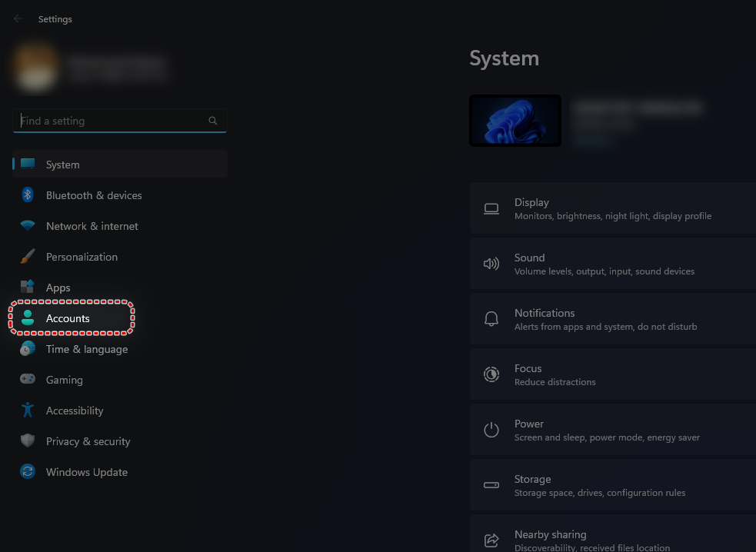Open Display settings via monitor icon

491,208
